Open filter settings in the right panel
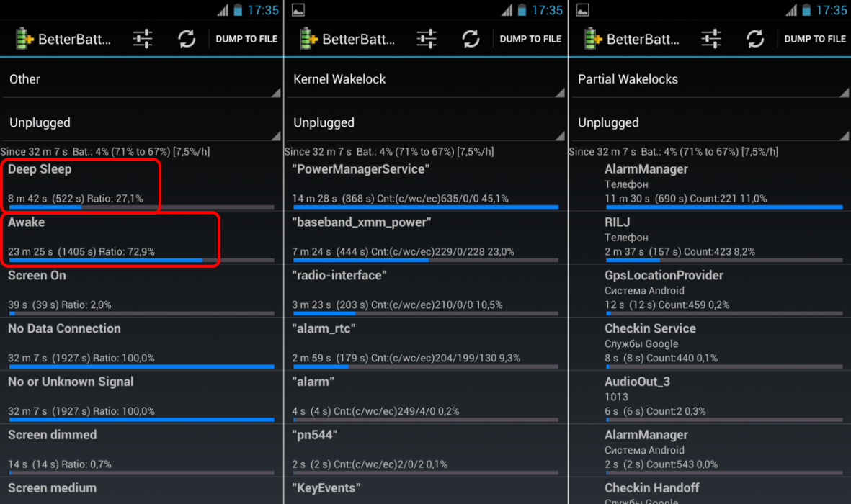This screenshot has height=504, width=851. coord(710,38)
